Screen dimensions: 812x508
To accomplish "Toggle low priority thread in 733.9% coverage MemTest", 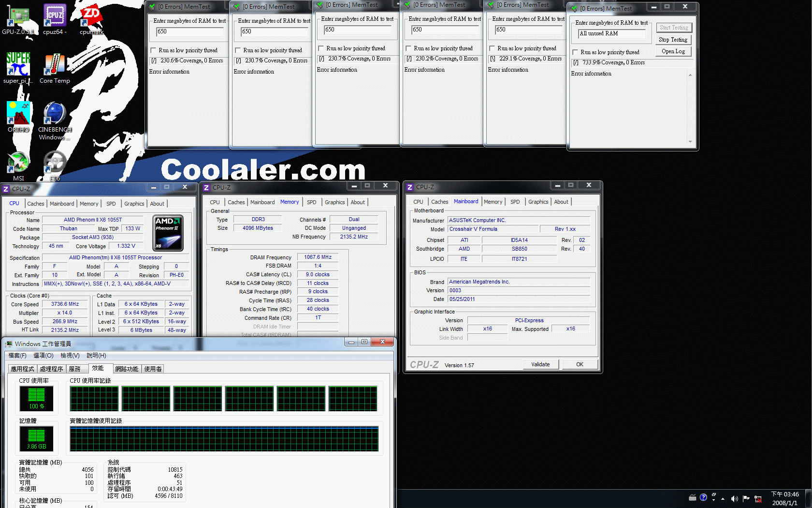I will [x=575, y=52].
